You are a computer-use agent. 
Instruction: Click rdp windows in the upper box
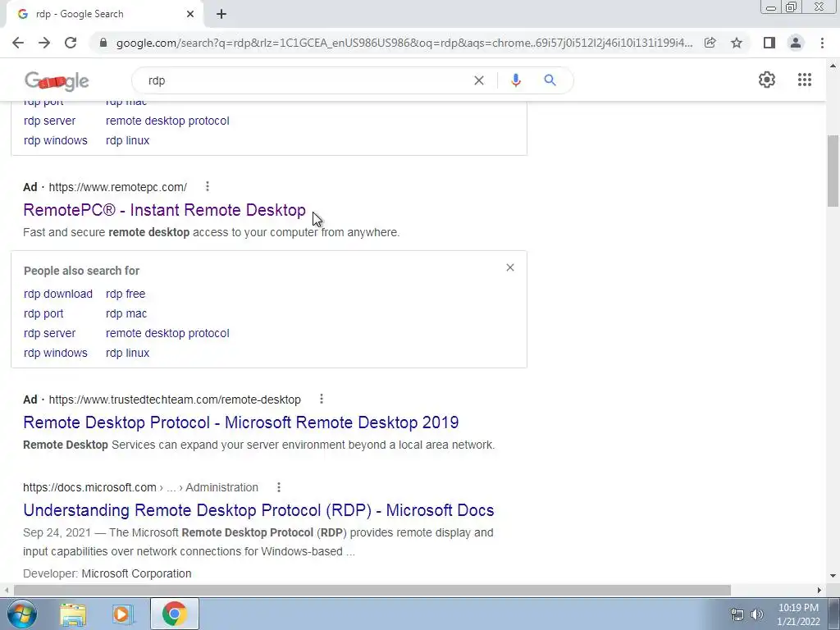(55, 140)
